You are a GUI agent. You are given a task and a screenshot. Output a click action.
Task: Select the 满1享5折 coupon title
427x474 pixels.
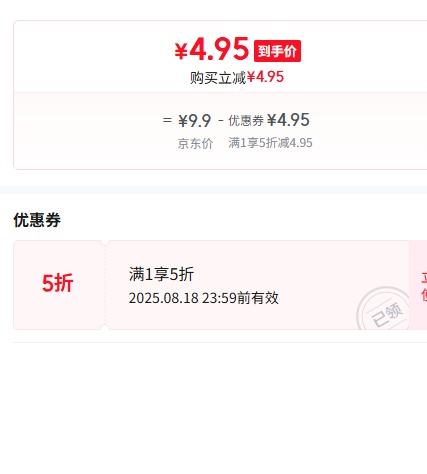tap(161, 274)
